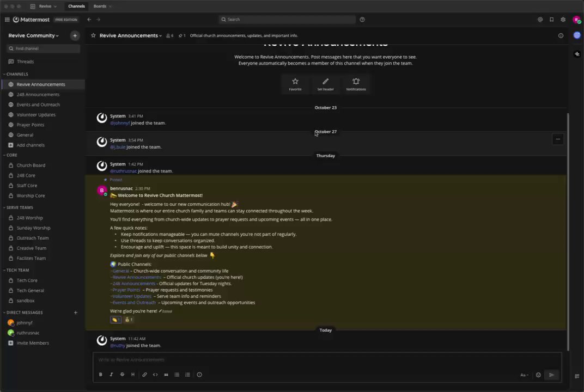This screenshot has height=392, width=584.
Task: Click @ruthrusnac mention link
Action: tap(123, 171)
